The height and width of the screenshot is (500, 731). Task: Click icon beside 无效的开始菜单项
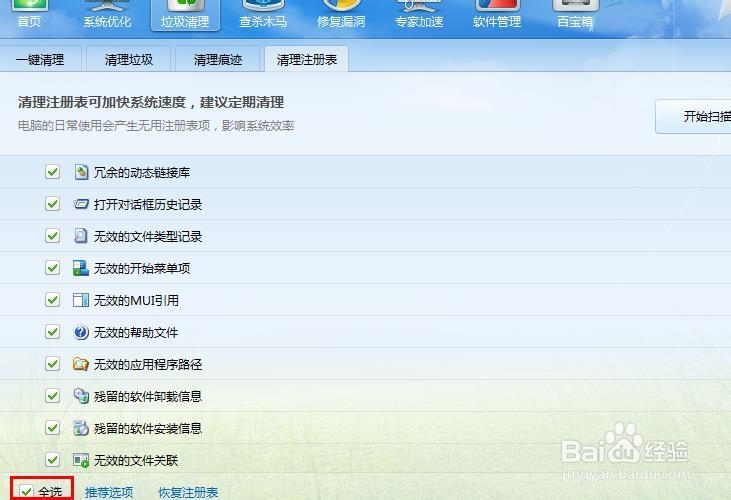tap(81, 268)
